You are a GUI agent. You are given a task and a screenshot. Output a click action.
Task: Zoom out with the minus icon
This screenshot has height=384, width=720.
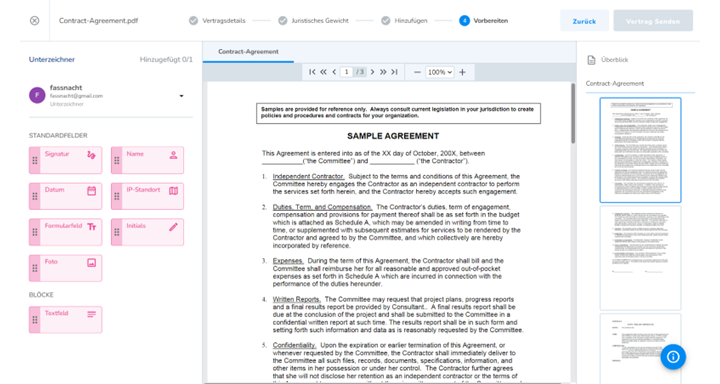click(417, 72)
